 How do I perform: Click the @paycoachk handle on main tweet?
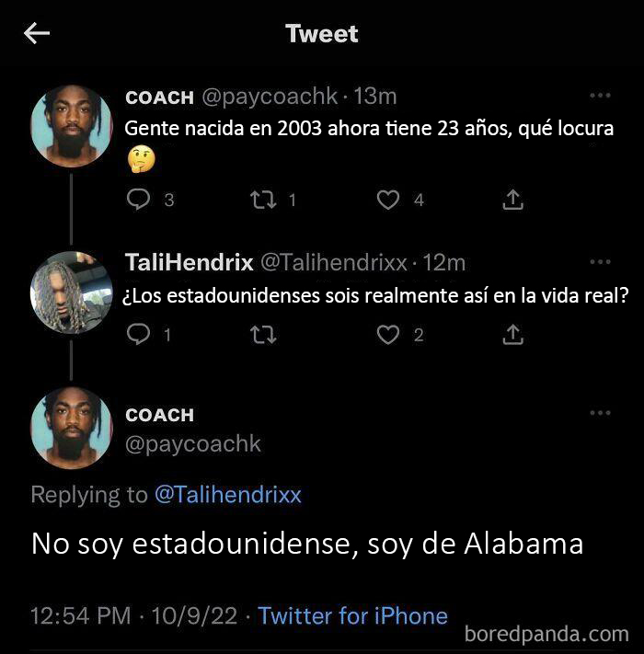point(193,444)
